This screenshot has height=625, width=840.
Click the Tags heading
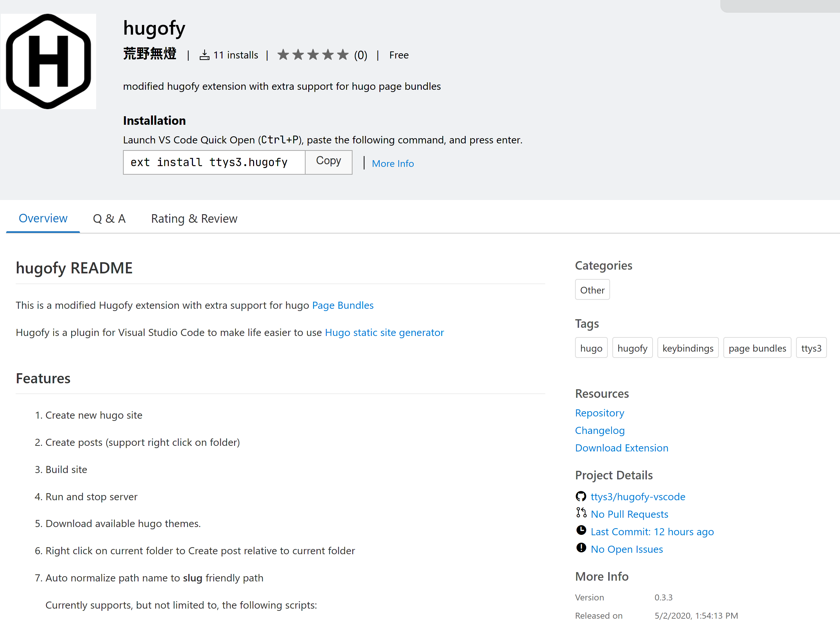(x=587, y=324)
